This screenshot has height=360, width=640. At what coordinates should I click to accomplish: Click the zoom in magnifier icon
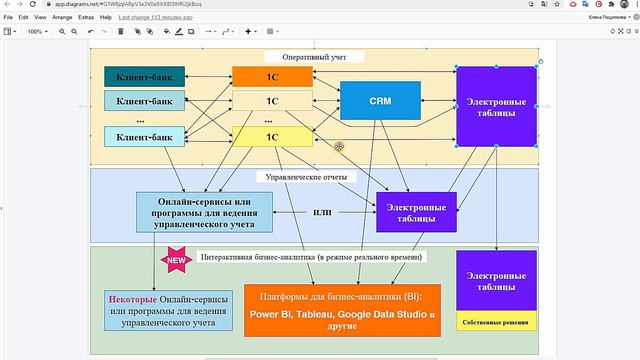62,31
